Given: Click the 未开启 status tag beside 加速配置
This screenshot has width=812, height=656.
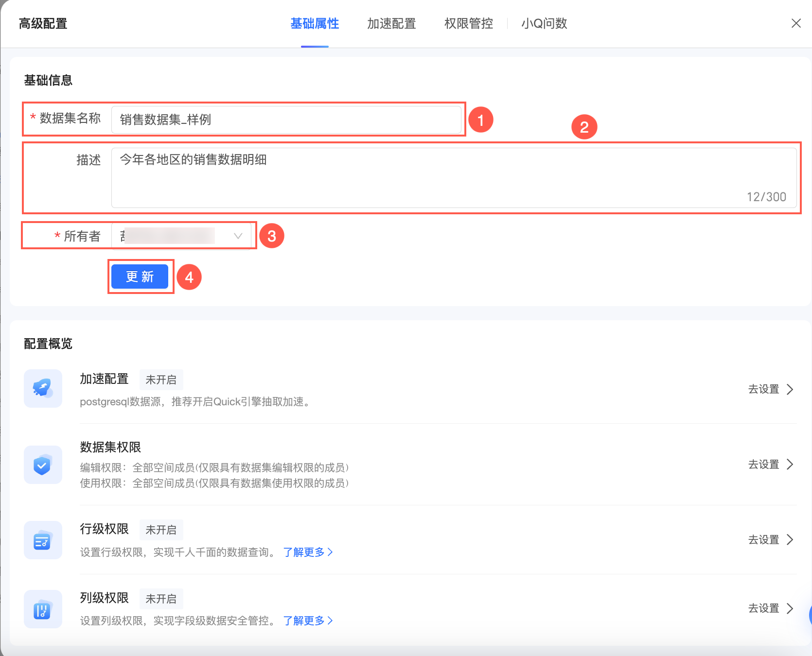Looking at the screenshot, I should (x=161, y=380).
